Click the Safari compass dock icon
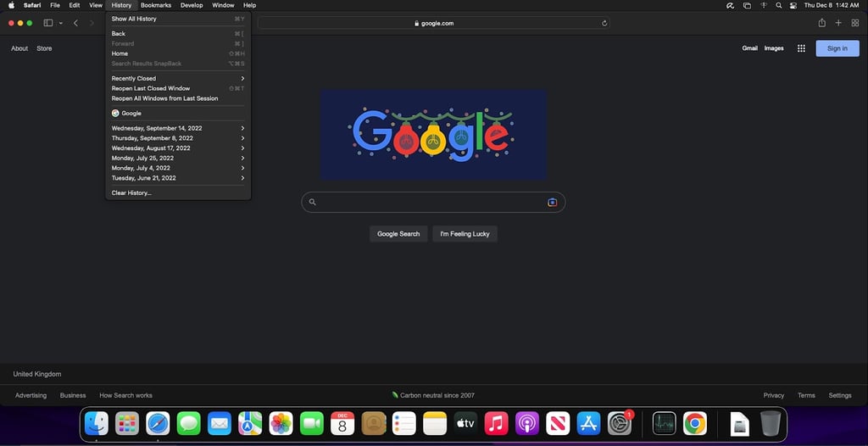 click(158, 424)
